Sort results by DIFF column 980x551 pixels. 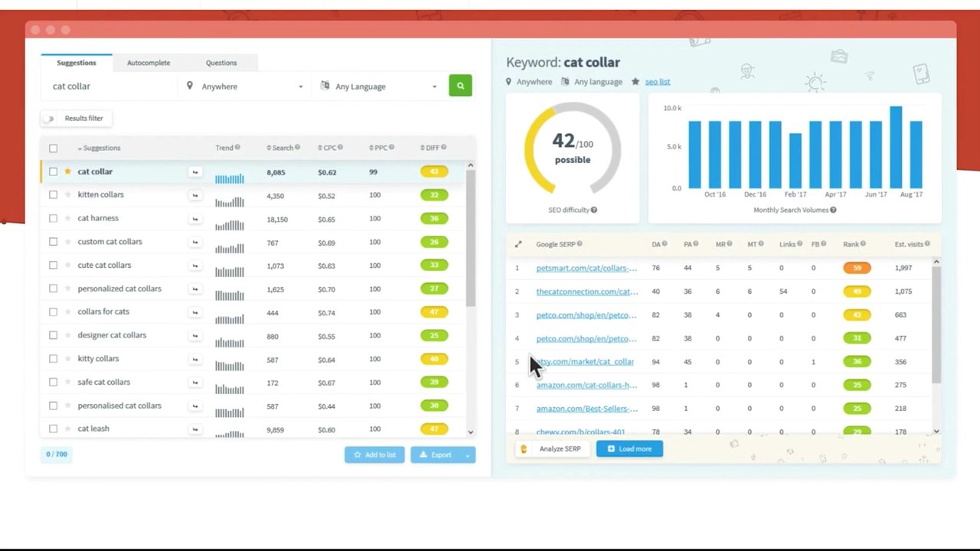click(430, 148)
